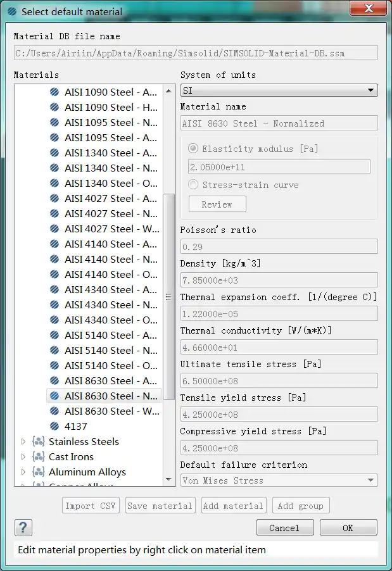
Task: Click Ultimate tensile stress value field
Action: pos(279,380)
